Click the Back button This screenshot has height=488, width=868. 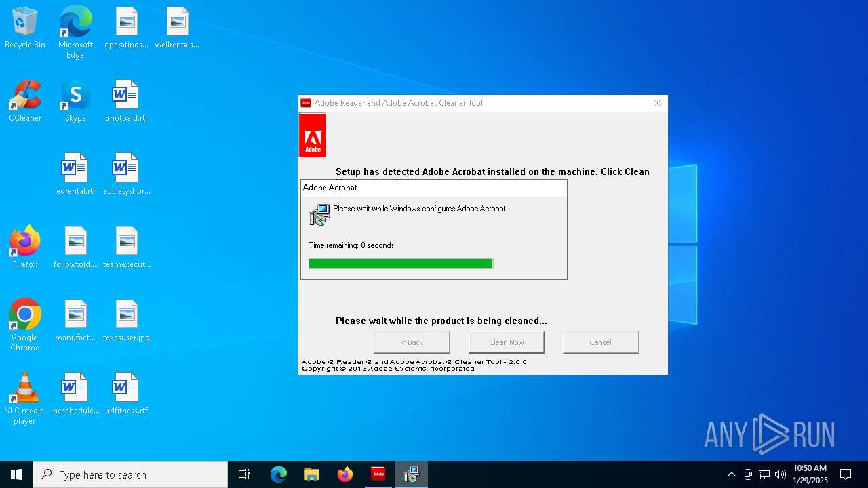pyautogui.click(x=412, y=342)
